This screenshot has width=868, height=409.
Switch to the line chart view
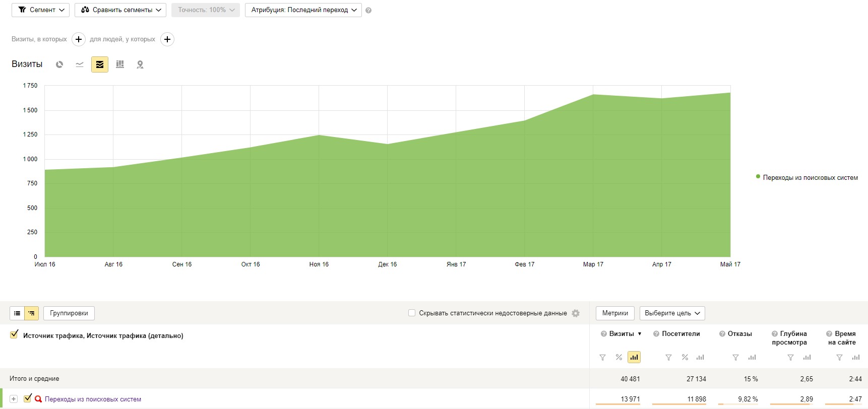tap(80, 64)
